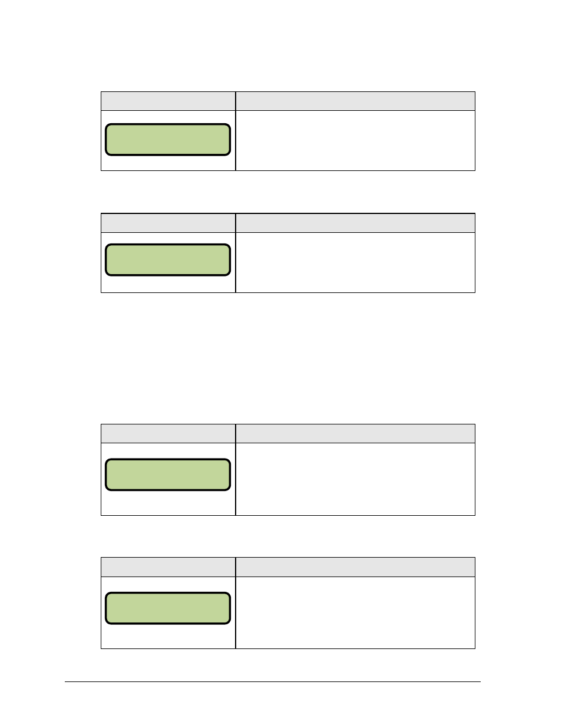
Task: Click the horizontal footer rule at page bottom
Action: tap(273, 682)
